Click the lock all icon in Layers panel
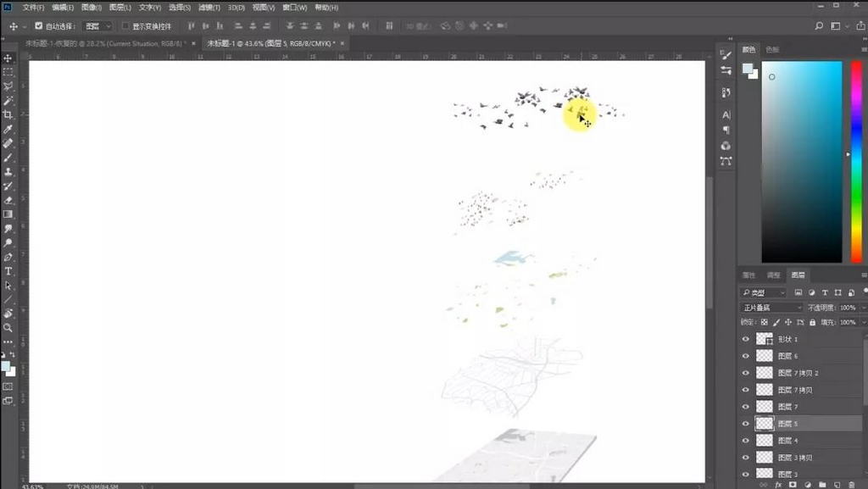The image size is (868, 489). [813, 322]
